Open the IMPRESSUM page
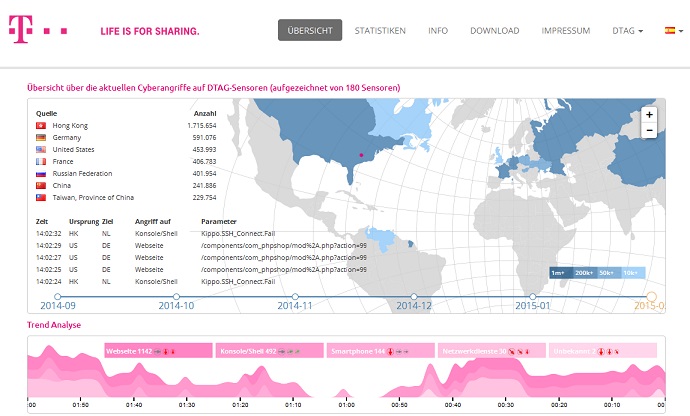Viewport: 690px width, 416px height. 565,31
